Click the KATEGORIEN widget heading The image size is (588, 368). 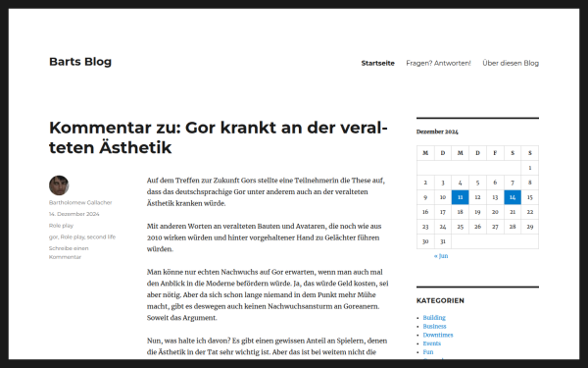click(440, 301)
